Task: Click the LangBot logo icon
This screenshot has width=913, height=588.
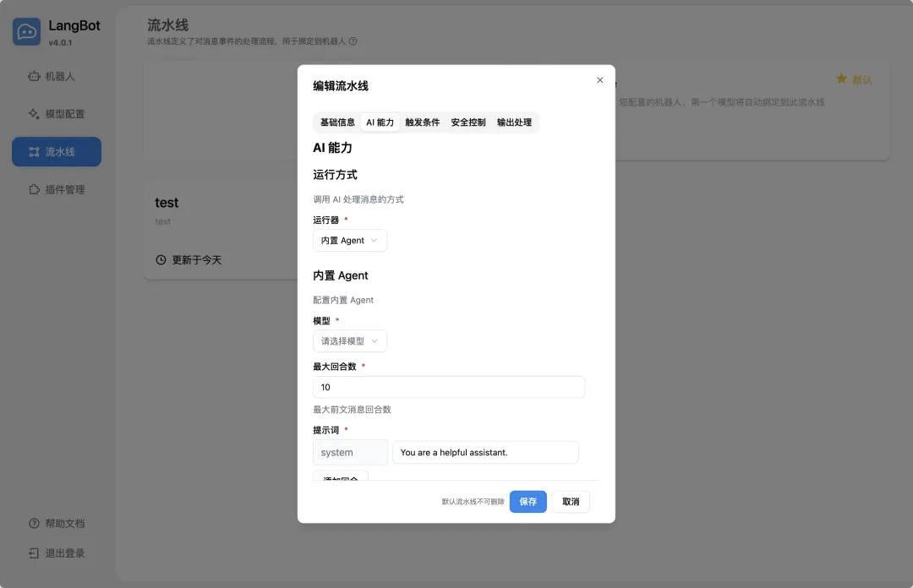Action: click(26, 30)
